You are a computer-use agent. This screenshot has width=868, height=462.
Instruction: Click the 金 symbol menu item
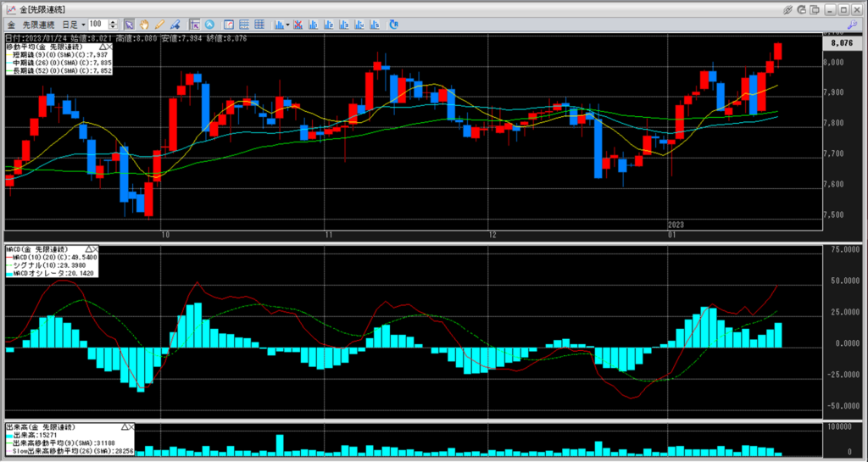[x=10, y=25]
